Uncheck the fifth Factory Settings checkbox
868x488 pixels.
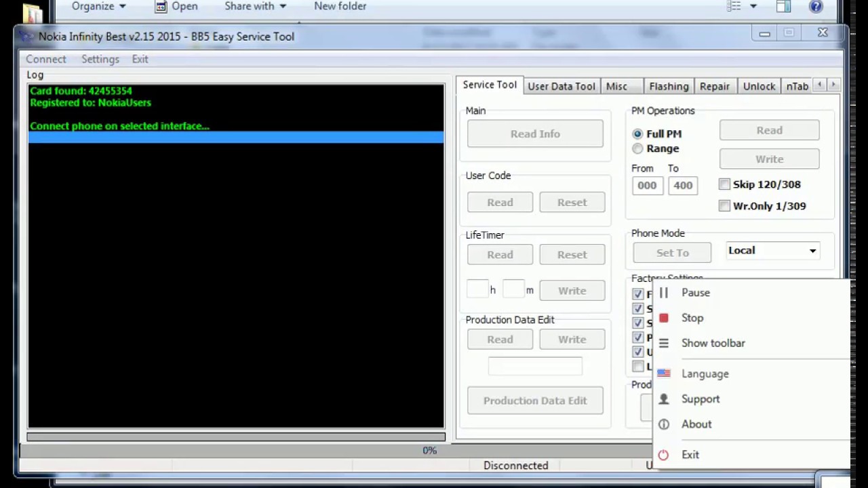coord(637,352)
